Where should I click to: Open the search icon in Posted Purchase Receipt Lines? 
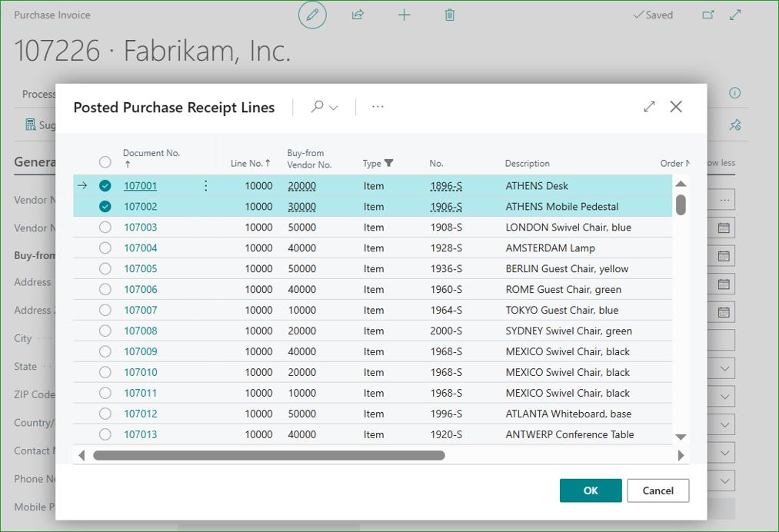tap(317, 106)
